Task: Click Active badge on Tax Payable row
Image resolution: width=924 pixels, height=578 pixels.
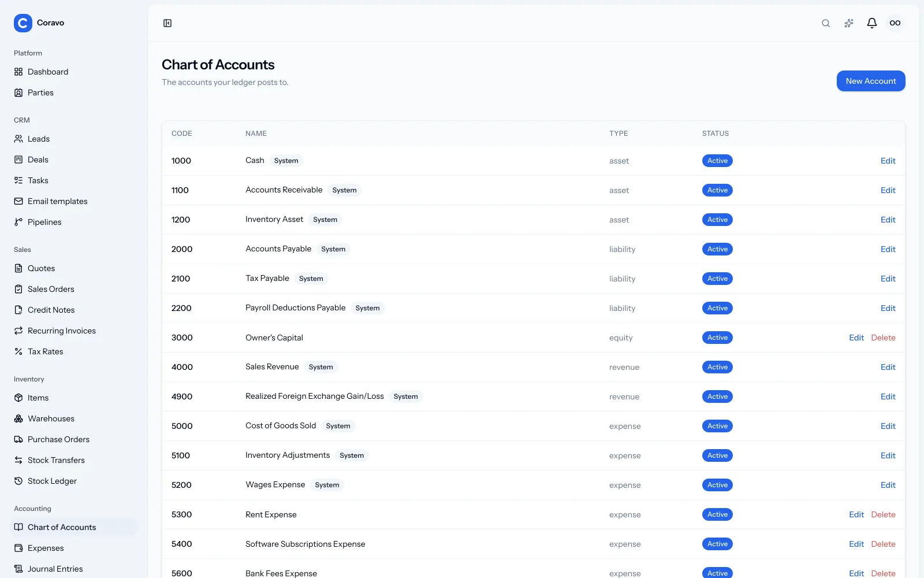Action: click(x=717, y=279)
